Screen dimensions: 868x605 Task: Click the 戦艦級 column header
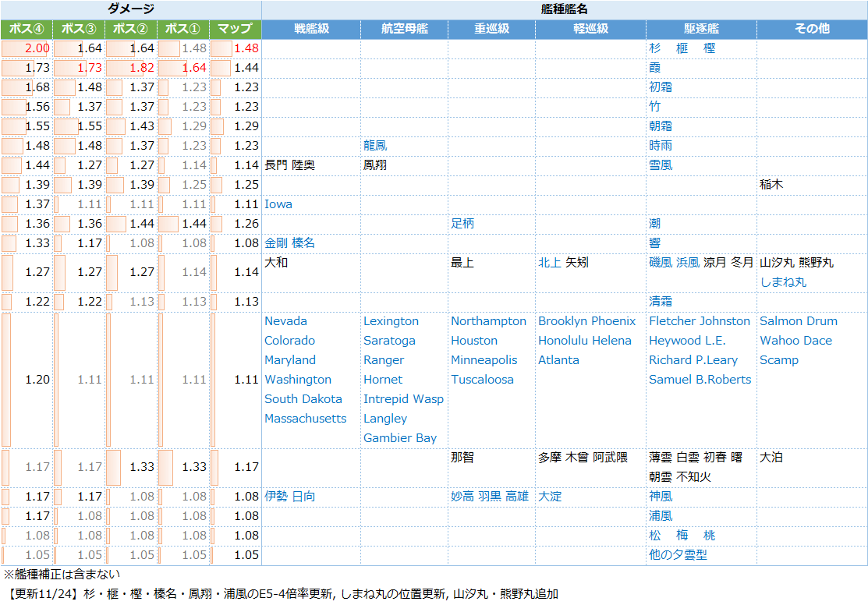coord(311,29)
